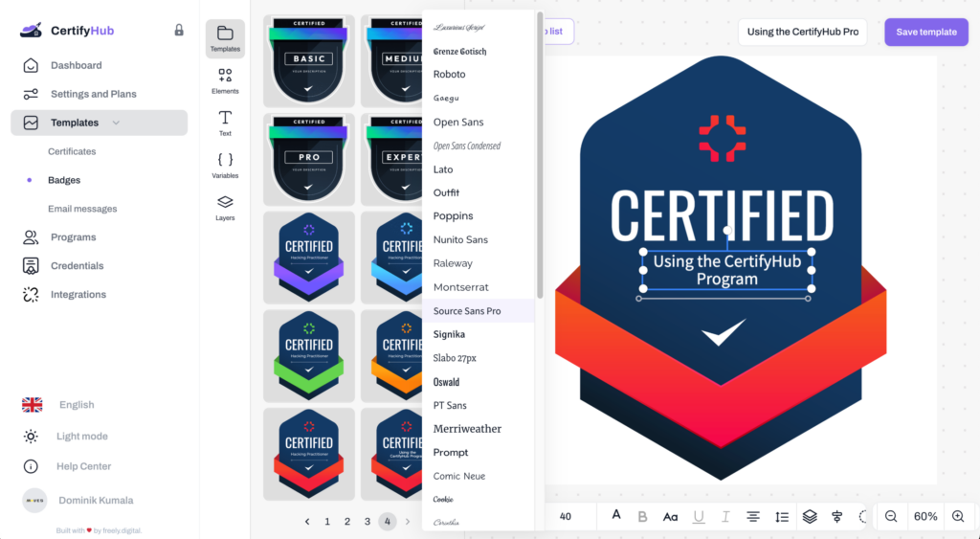Select the red crosshair logo on badge
Screen dimensions: 980x539
(x=722, y=138)
